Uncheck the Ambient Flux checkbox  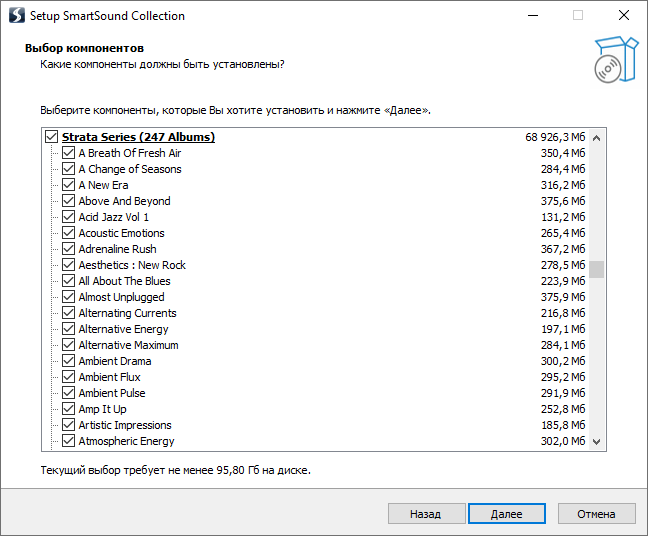point(68,377)
